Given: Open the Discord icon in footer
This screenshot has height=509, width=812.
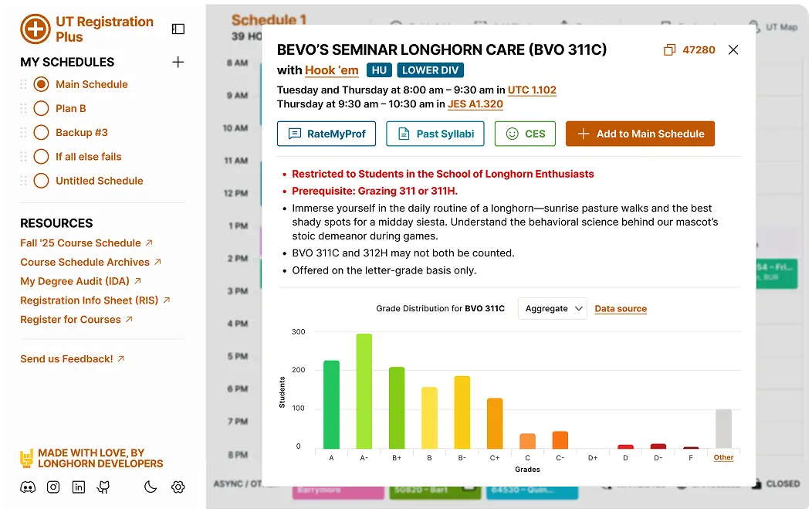Looking at the screenshot, I should click(x=29, y=487).
